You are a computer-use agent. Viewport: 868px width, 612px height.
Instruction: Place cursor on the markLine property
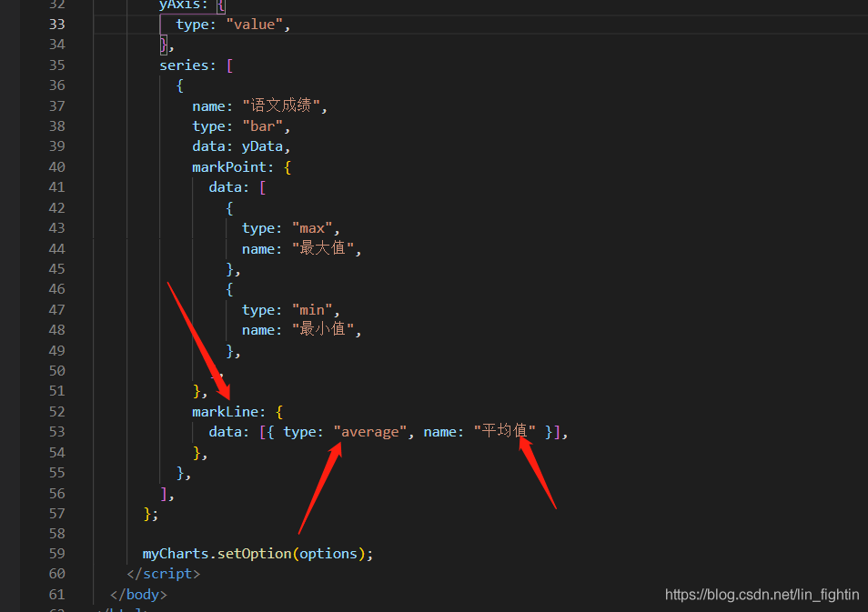(x=226, y=412)
